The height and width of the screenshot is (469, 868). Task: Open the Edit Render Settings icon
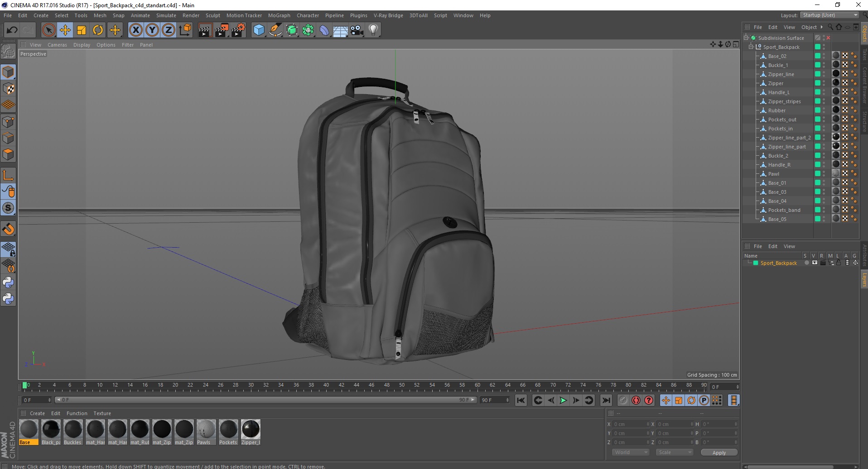[238, 30]
